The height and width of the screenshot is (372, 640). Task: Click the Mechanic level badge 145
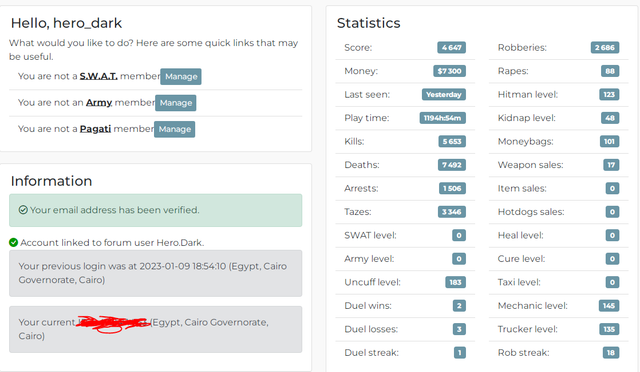(x=609, y=306)
